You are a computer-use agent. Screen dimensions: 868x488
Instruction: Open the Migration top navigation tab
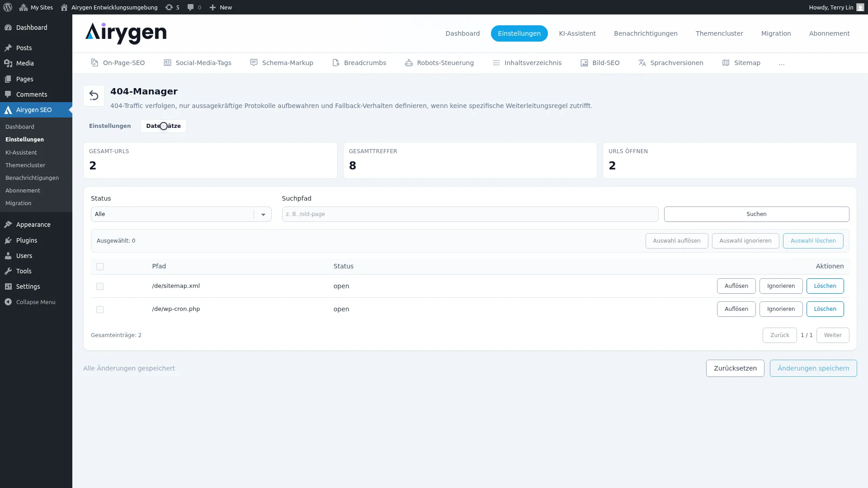pyautogui.click(x=776, y=33)
